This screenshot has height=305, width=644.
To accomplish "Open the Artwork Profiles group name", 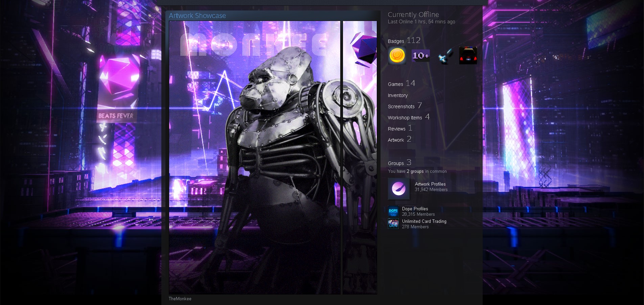I will (x=430, y=184).
